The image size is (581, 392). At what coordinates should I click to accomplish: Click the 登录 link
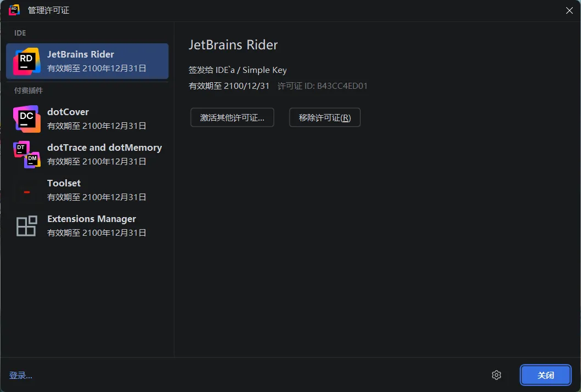20,375
